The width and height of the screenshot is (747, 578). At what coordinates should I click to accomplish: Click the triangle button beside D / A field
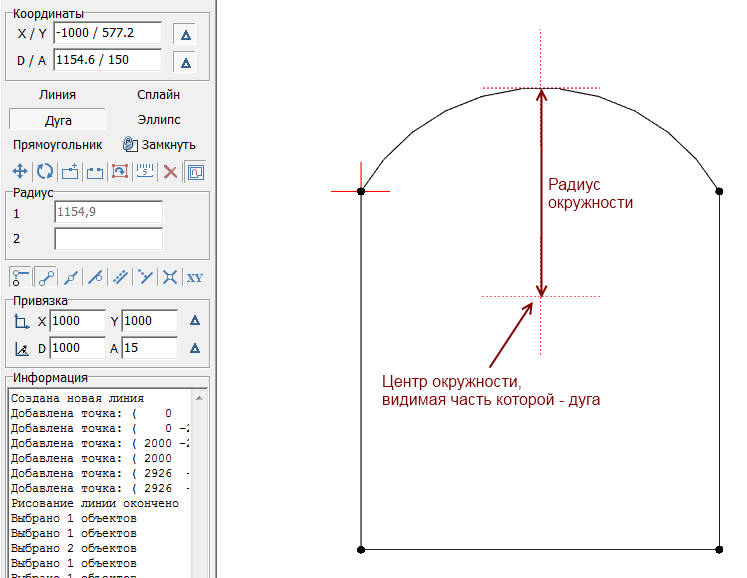click(185, 62)
